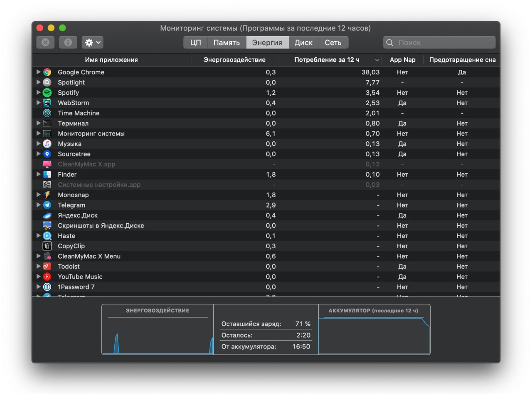Sort by App Nap column header
This screenshot has width=532, height=405.
coord(403,60)
